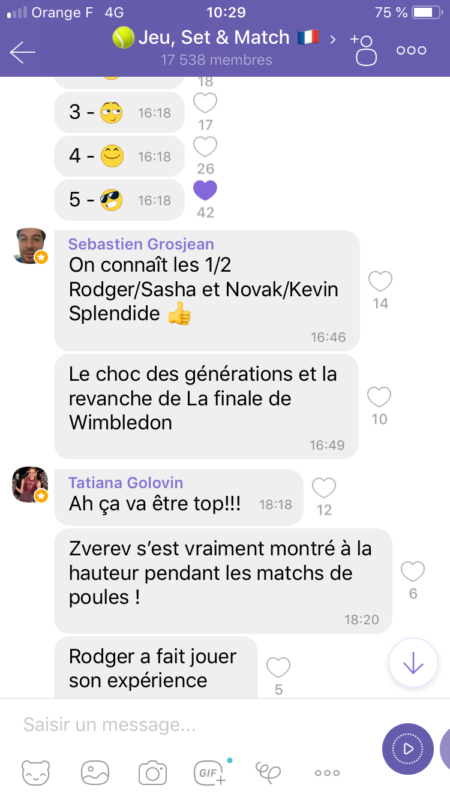Image resolution: width=450 pixels, height=800 pixels.
Task: Tap the video message record button
Action: click(x=407, y=748)
